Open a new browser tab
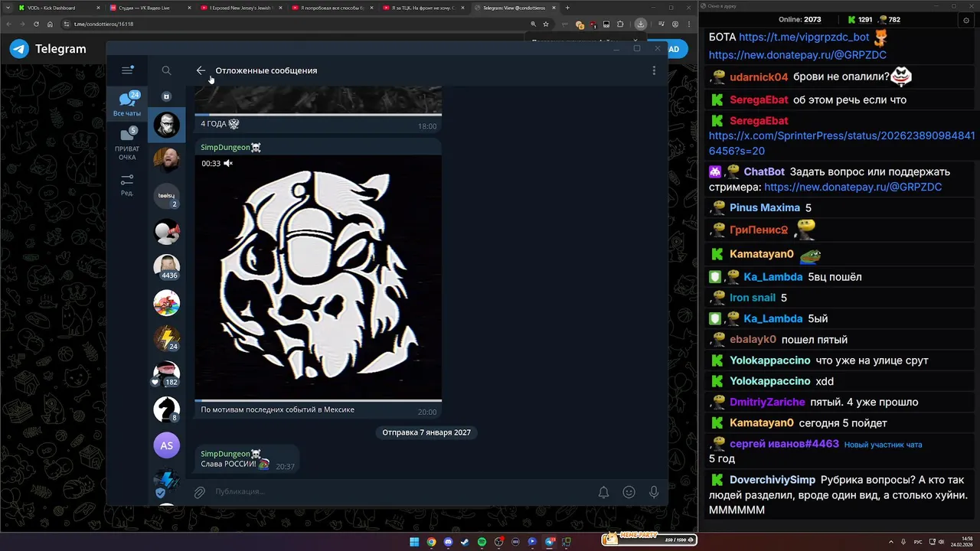Screen dimensions: 980x551 click(567, 8)
